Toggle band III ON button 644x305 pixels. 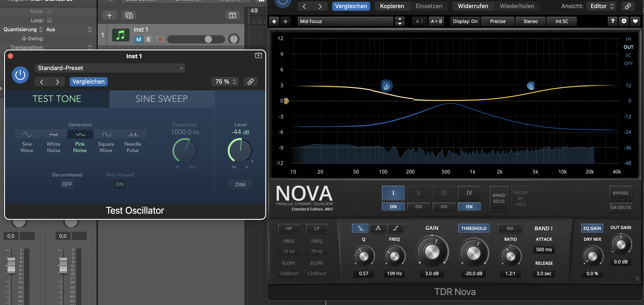(x=444, y=206)
